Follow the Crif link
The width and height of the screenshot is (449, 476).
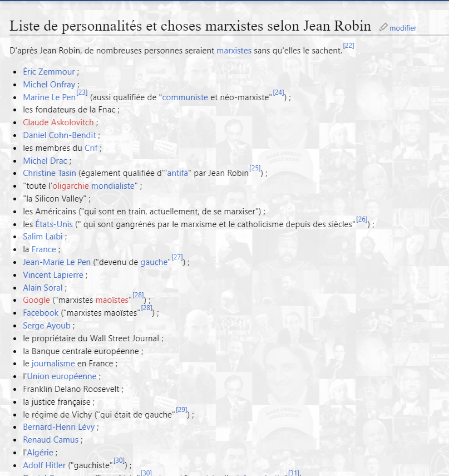(91, 148)
